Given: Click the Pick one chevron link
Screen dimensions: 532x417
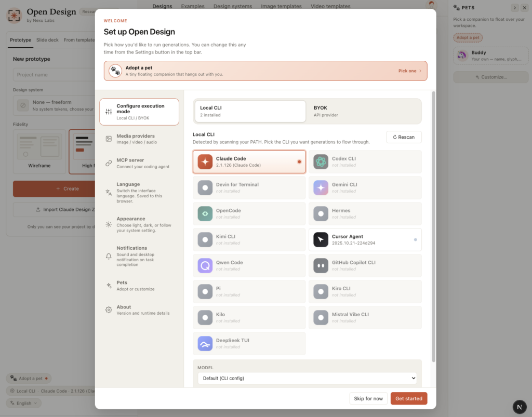Looking at the screenshot, I should tap(410, 71).
